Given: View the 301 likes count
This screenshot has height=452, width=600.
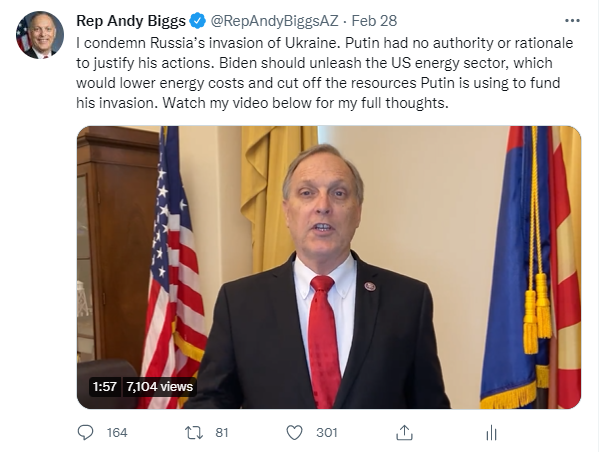Looking at the screenshot, I should 327,433.
